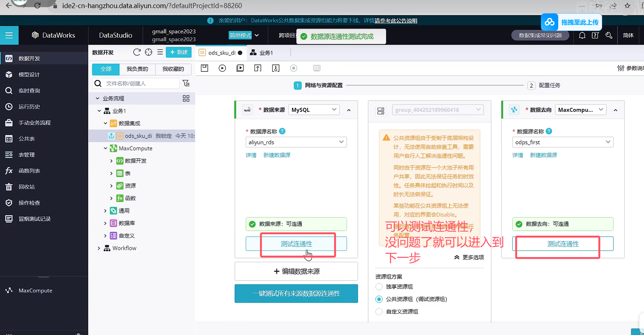Viewport: 644px width, 335px height.
Task: Toggle the hamburger main menu
Action: [x=9, y=35]
